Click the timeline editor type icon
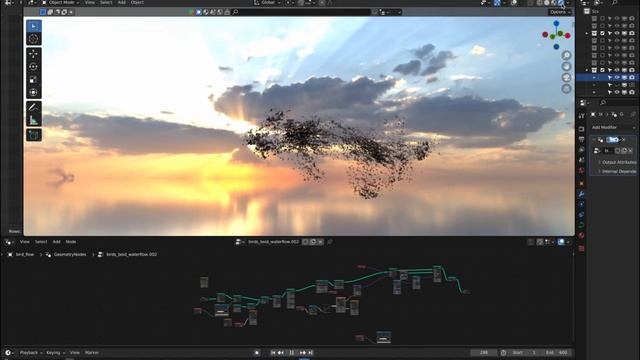 coord(8,353)
